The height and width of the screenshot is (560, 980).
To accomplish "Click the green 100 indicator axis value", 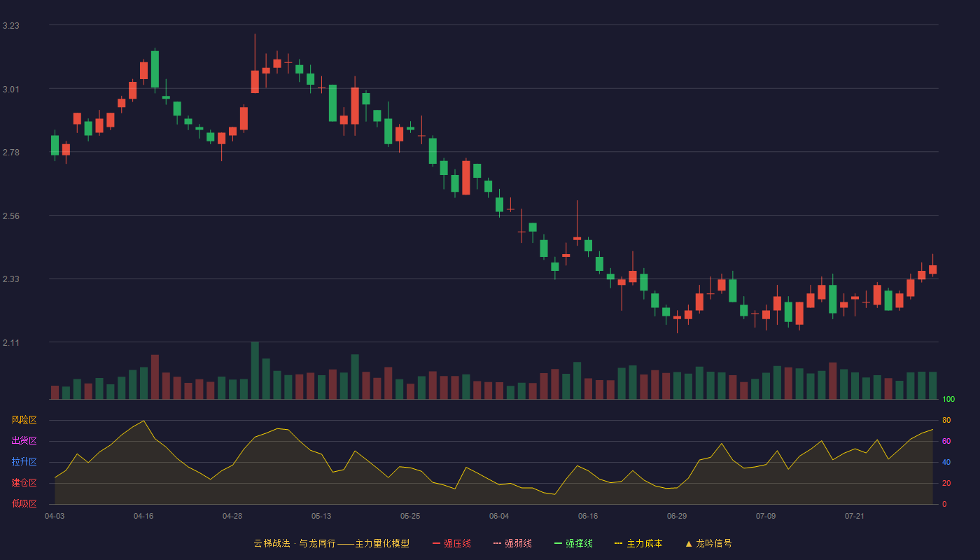I will [948, 400].
